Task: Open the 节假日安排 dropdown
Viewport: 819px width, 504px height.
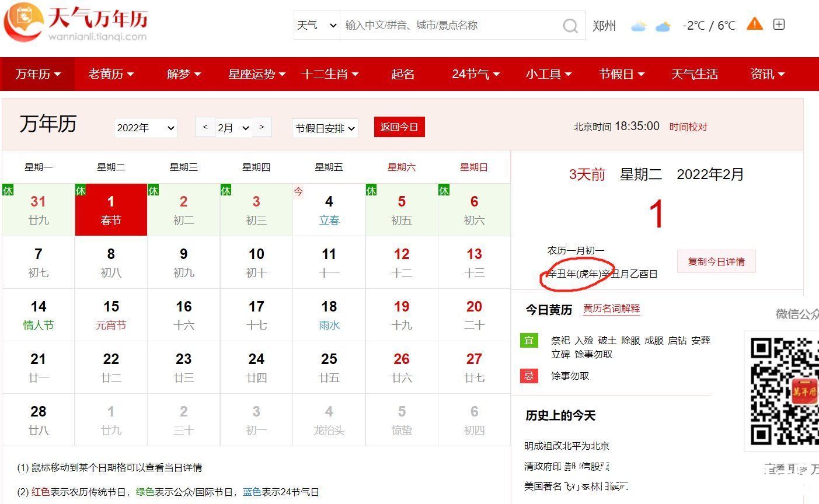Action: [x=325, y=128]
